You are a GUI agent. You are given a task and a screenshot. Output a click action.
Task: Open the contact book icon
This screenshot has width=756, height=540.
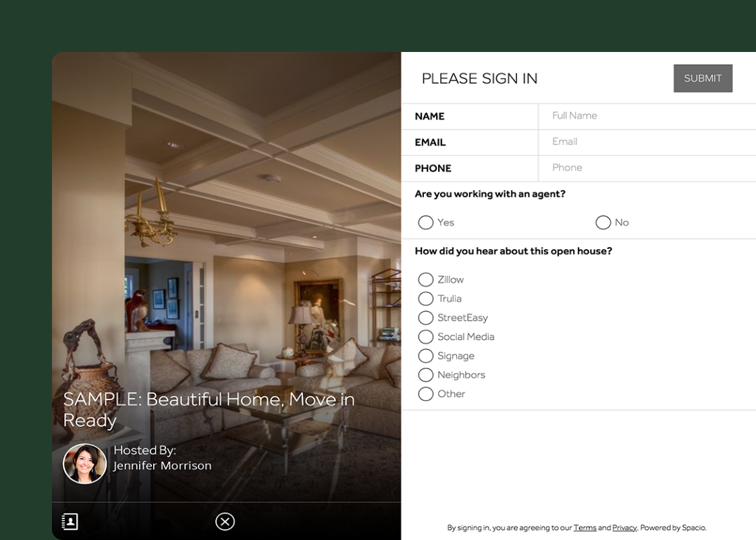coord(70,521)
